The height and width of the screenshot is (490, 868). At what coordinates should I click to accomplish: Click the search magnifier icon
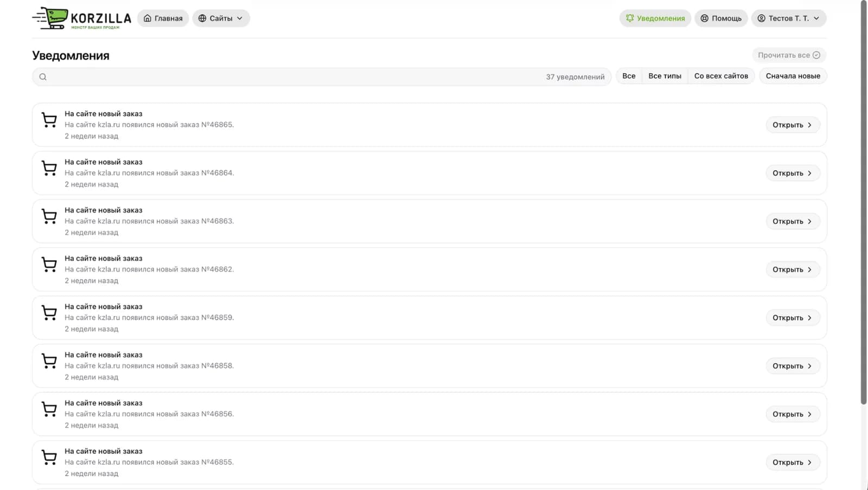pyautogui.click(x=43, y=77)
